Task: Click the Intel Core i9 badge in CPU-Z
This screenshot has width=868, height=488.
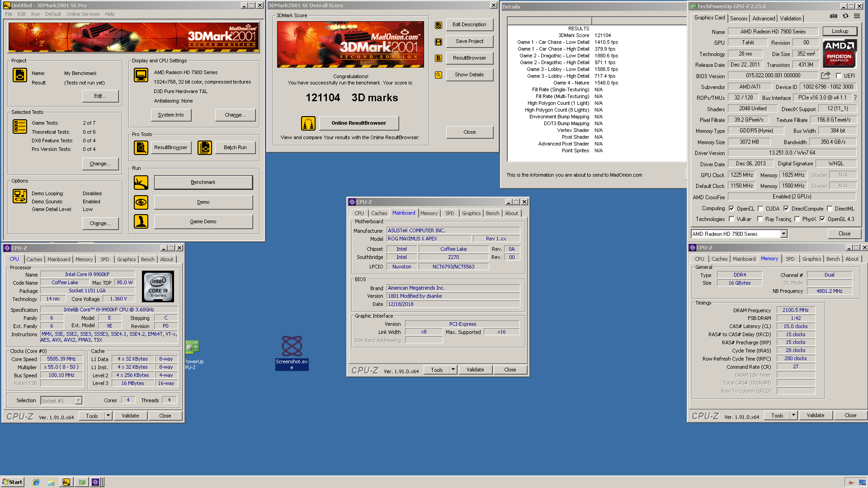Action: click(158, 286)
